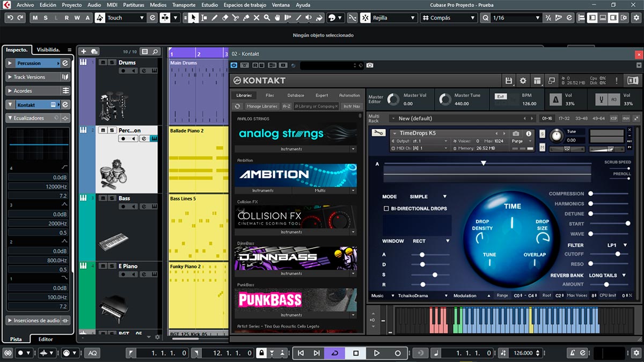The image size is (644, 362).
Task: Open the Compás grid type dropdown
Action: tap(448, 18)
